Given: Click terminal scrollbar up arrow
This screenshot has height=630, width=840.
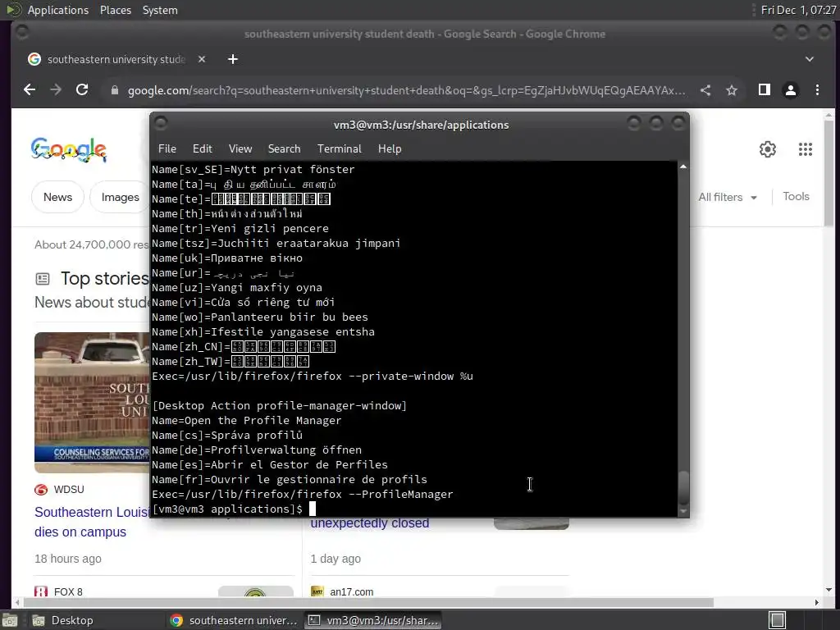Looking at the screenshot, I should coord(683,167).
